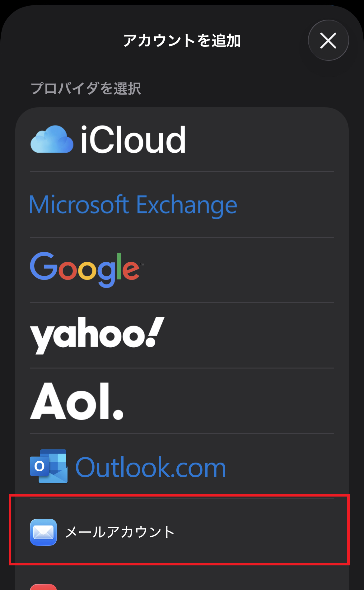
Task: Click the period in the Aol. logo
Action: point(118,414)
